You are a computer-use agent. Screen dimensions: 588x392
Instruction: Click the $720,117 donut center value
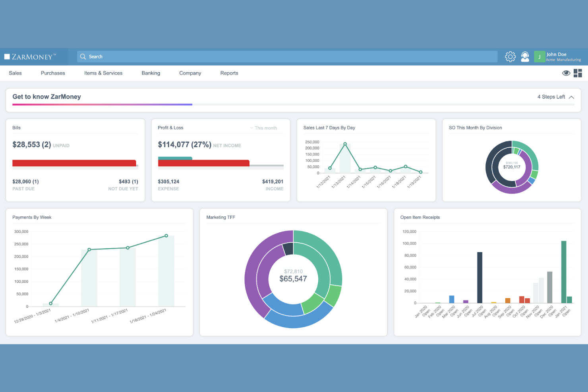click(x=512, y=167)
